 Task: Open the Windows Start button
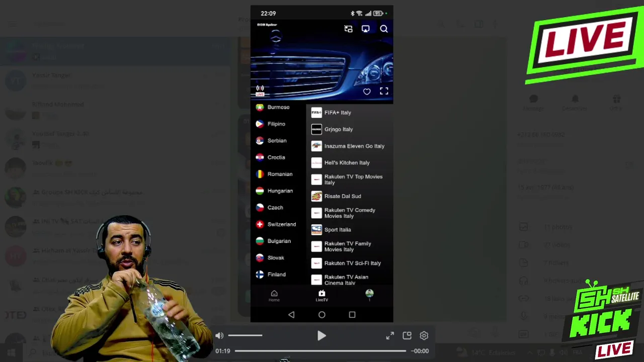pyautogui.click(x=11, y=353)
